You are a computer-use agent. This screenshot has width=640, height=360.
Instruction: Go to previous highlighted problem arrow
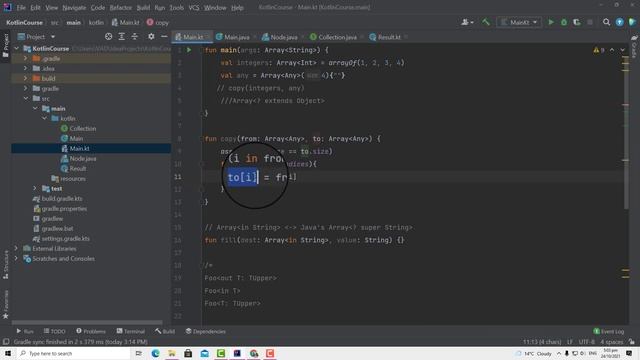point(612,50)
